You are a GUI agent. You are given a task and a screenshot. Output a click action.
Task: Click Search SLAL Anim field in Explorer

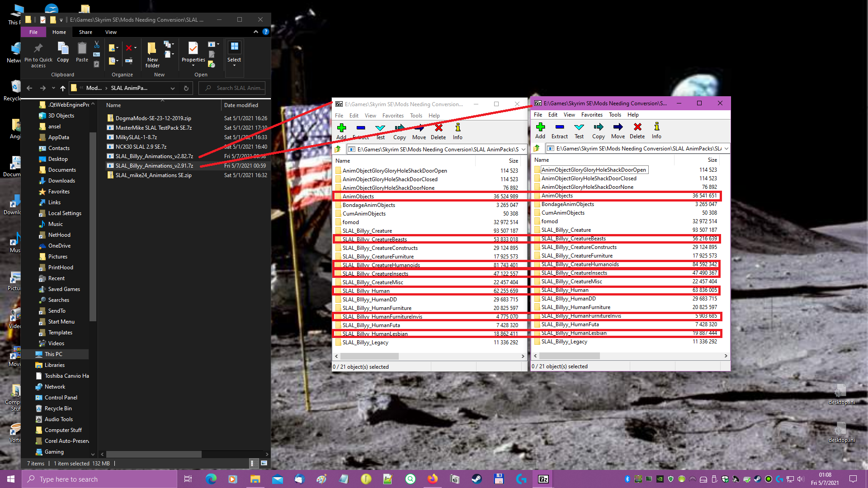click(232, 88)
